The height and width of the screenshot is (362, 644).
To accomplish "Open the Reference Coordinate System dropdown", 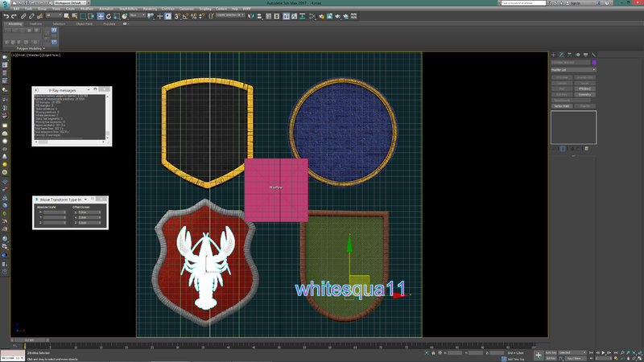I will [x=138, y=15].
